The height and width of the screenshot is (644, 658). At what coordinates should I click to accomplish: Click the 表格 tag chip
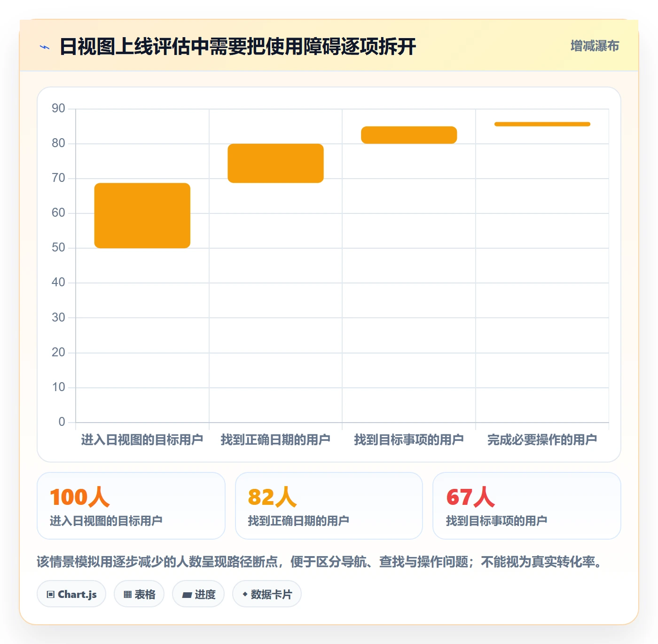pos(139,594)
